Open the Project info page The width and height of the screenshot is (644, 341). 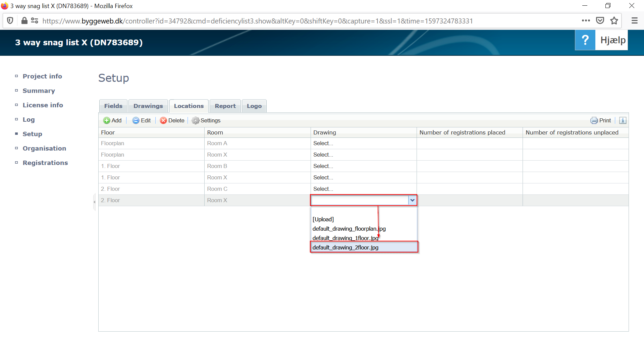(x=42, y=76)
